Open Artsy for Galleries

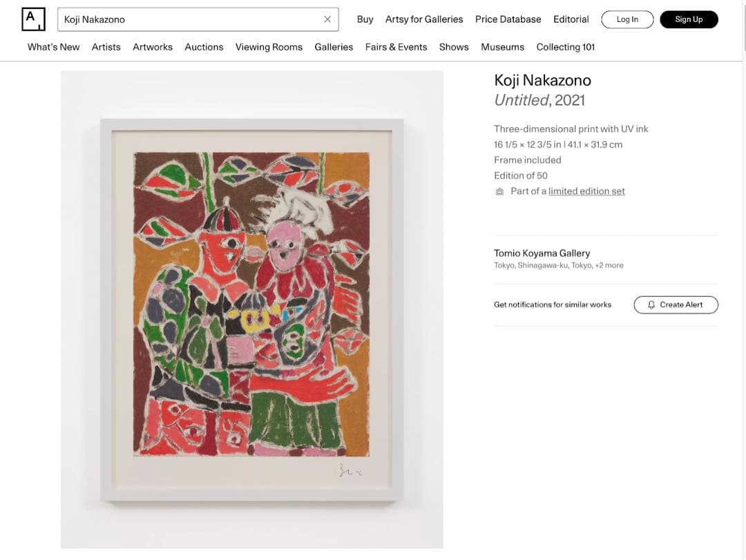click(424, 19)
